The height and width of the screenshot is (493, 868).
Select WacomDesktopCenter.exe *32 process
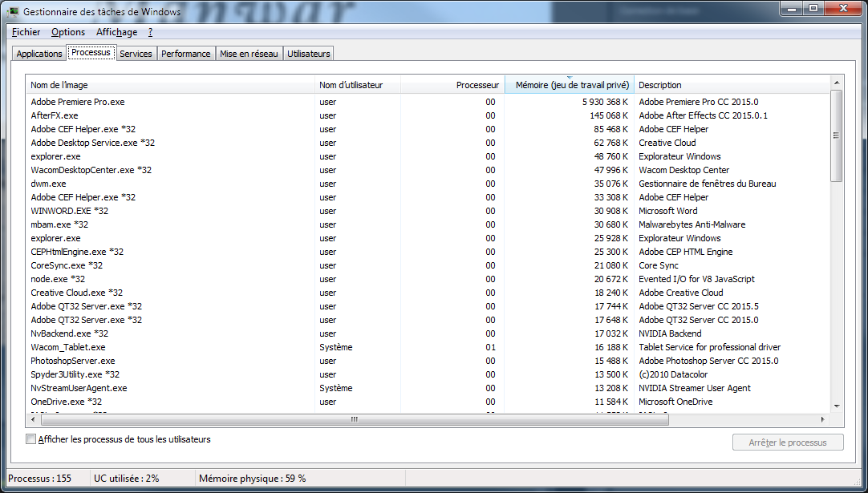(428, 170)
